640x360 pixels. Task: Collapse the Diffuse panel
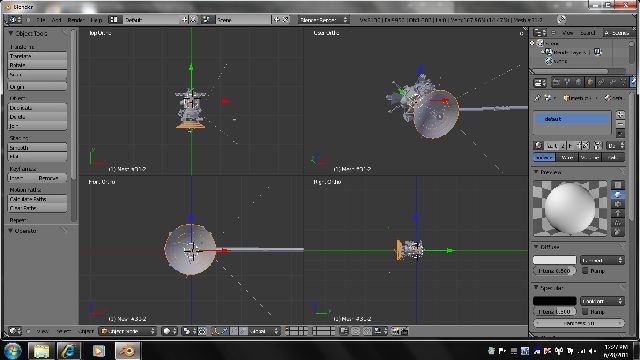(536, 247)
